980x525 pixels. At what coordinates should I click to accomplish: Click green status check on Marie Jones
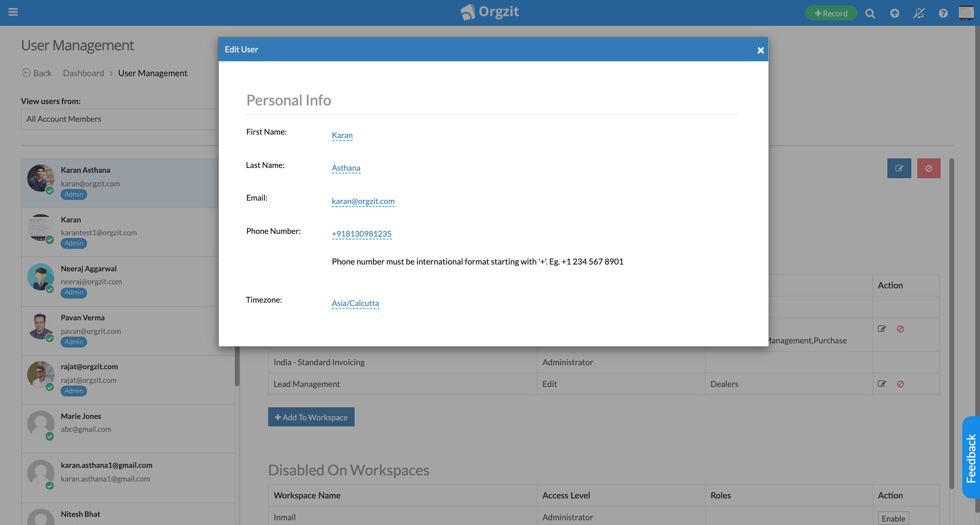pos(49,436)
